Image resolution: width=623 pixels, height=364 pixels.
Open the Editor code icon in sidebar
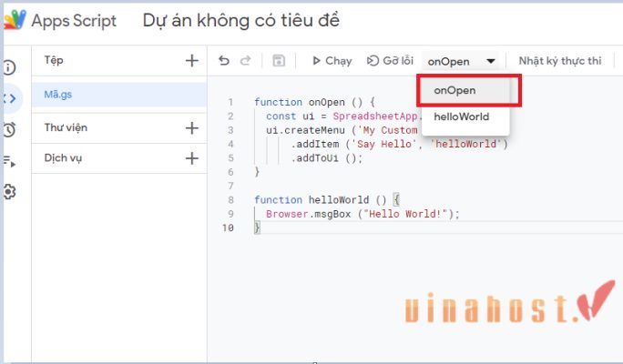[x=10, y=98]
